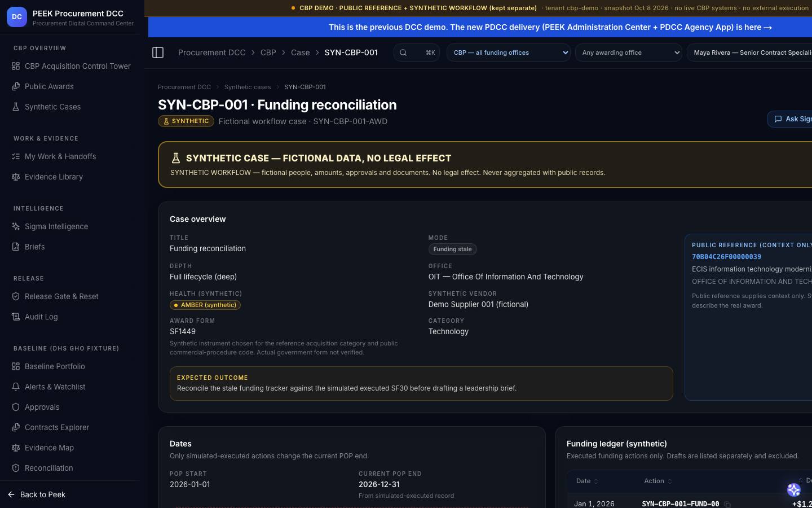Open Reconciliation page

pos(70,468)
